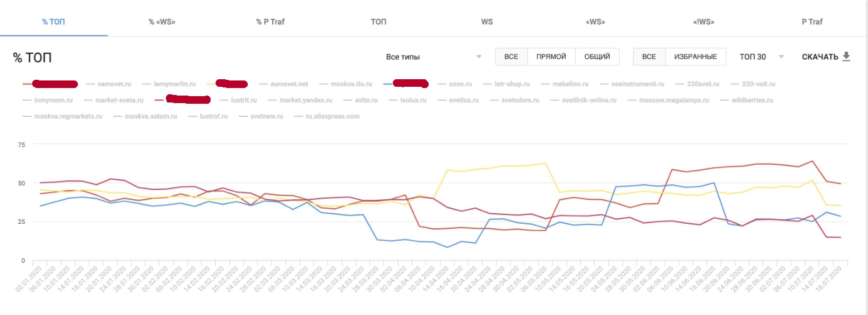This screenshot has height=315, width=868.
Task: Click the download arrow icon next to СКАЧАТЬ
Action: (x=846, y=57)
